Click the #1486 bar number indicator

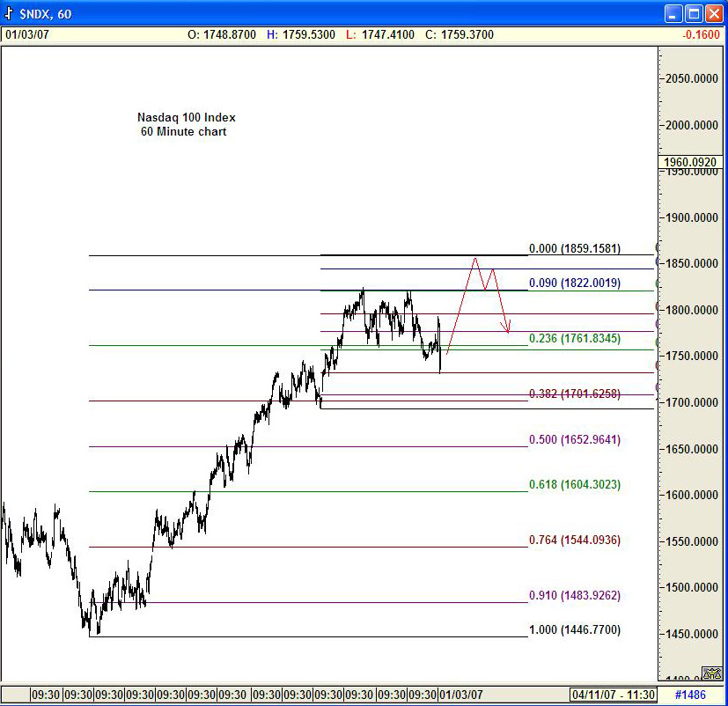pyautogui.click(x=690, y=694)
